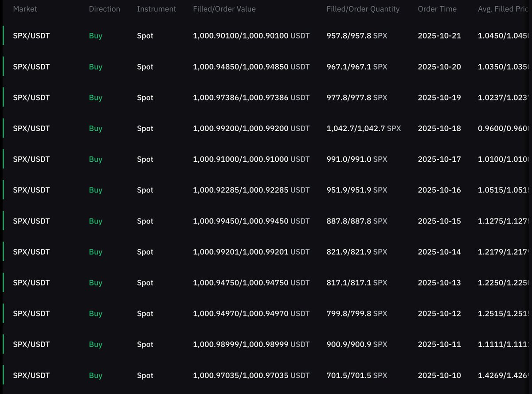Open SPX/USDT market in the 2025-10-15 row
This screenshot has width=532, height=394.
pyautogui.click(x=31, y=221)
